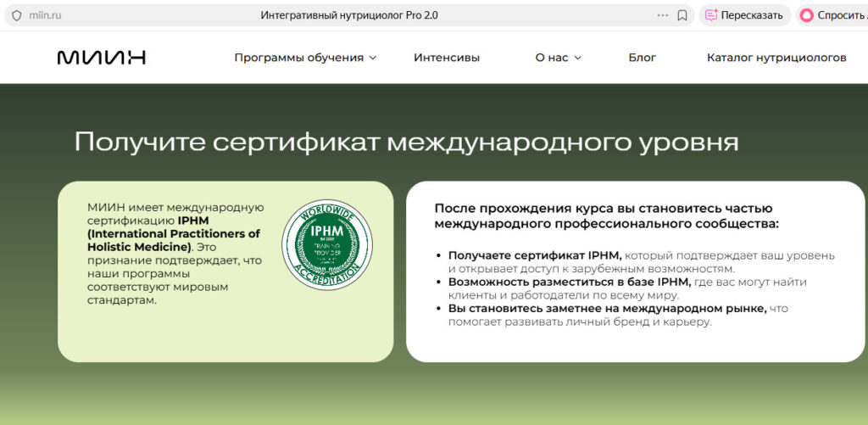Viewport: 868px width, 425px height.
Task: Click text помогает развивать личный бренд и карьеру
Action: [579, 322]
